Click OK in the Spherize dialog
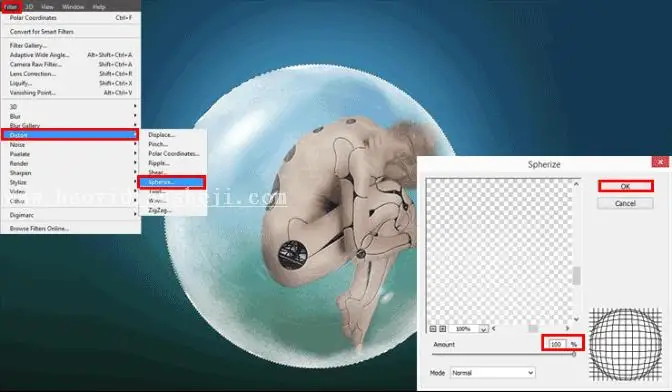This screenshot has height=392, width=672. click(625, 186)
